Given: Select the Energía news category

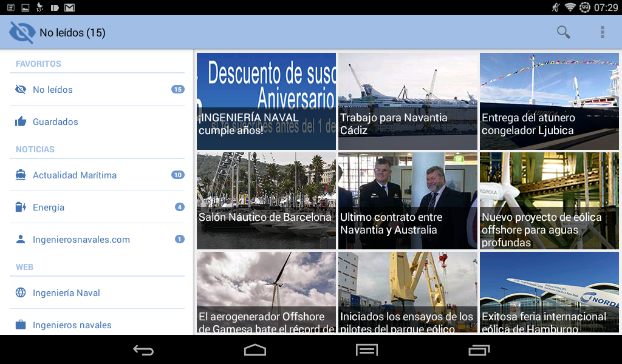Looking at the screenshot, I should (x=97, y=207).
